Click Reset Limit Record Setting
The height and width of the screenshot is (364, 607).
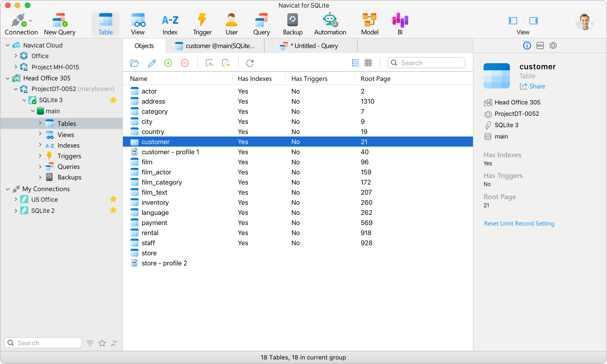pos(519,223)
